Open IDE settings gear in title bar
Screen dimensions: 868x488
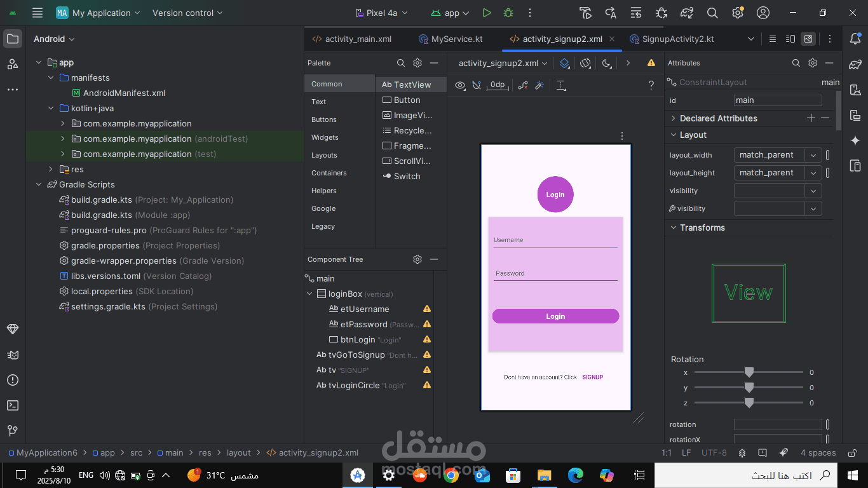(x=738, y=13)
